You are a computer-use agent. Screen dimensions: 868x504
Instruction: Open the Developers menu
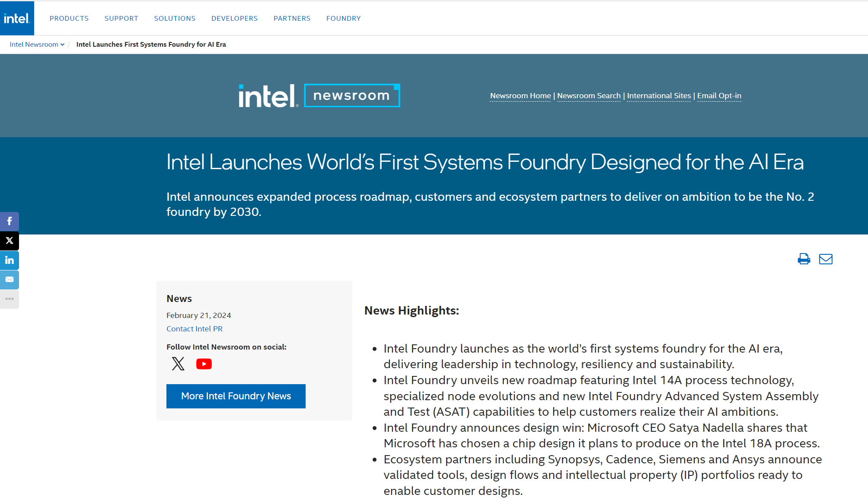click(234, 19)
